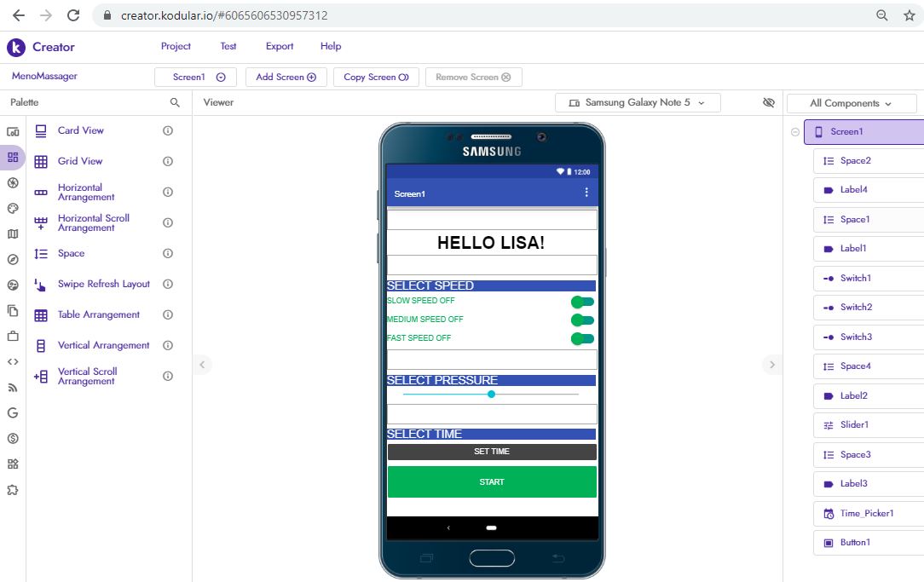Click the MenoMassager project name
This screenshot has width=924, height=582.
click(45, 76)
